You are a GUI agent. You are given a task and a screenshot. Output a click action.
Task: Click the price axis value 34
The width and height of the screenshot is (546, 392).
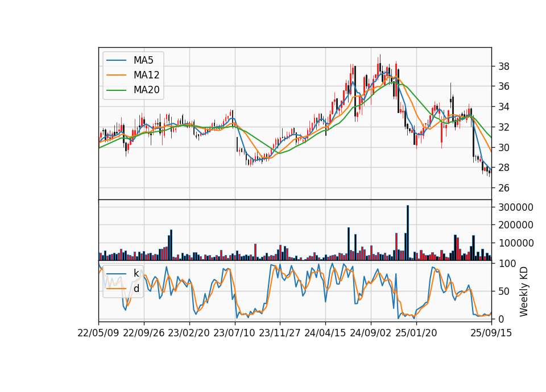504,107
